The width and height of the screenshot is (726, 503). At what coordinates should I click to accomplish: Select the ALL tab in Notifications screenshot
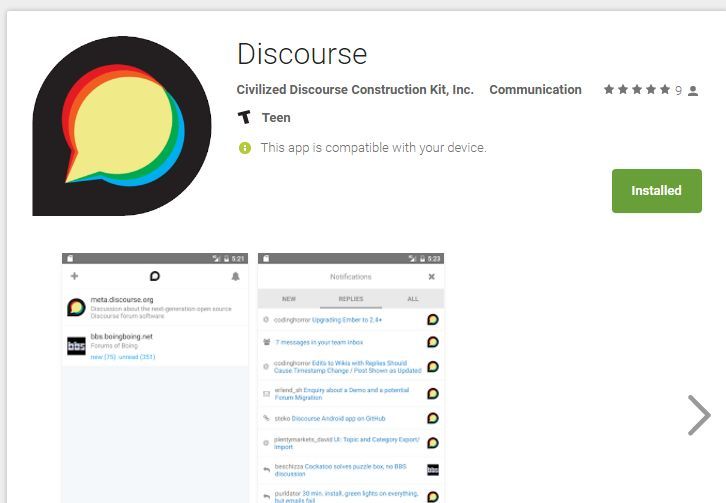coord(413,299)
